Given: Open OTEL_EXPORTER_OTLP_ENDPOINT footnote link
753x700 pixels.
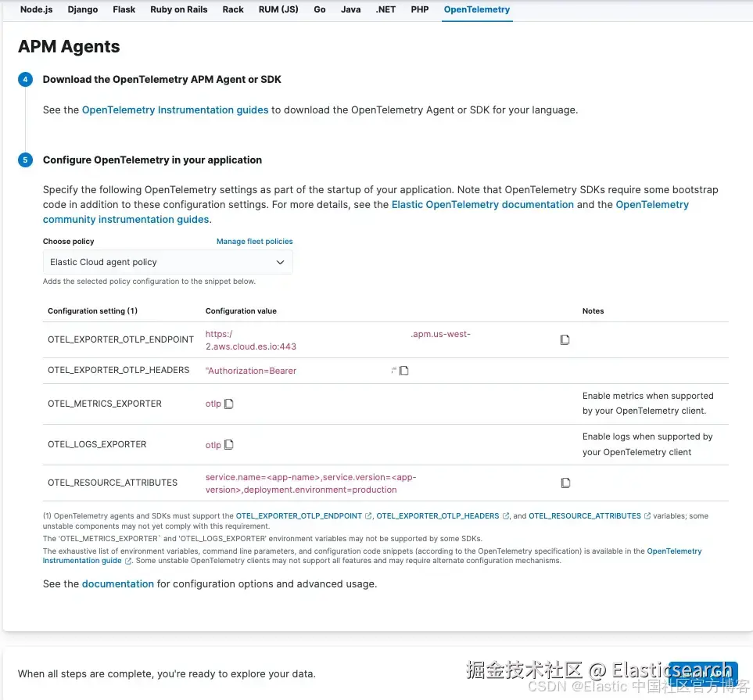Looking at the screenshot, I should pyautogui.click(x=299, y=516).
